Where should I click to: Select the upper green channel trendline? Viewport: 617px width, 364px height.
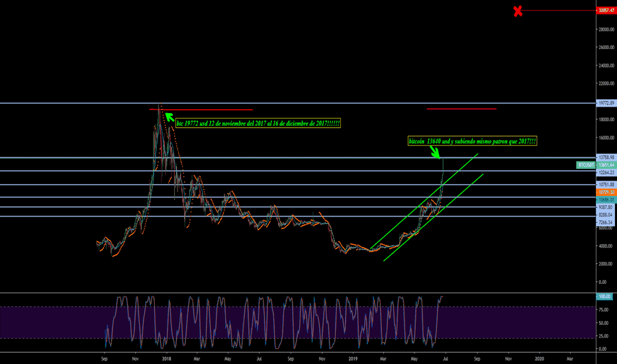[424, 201]
